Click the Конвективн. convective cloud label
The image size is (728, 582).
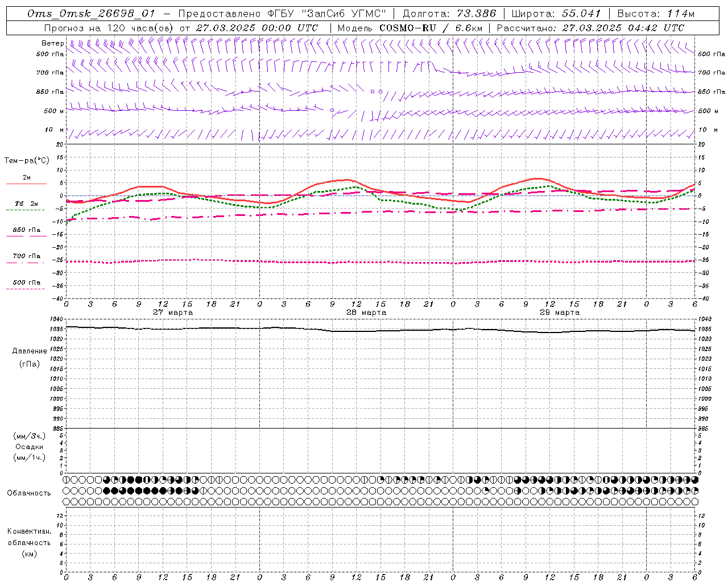(30, 531)
